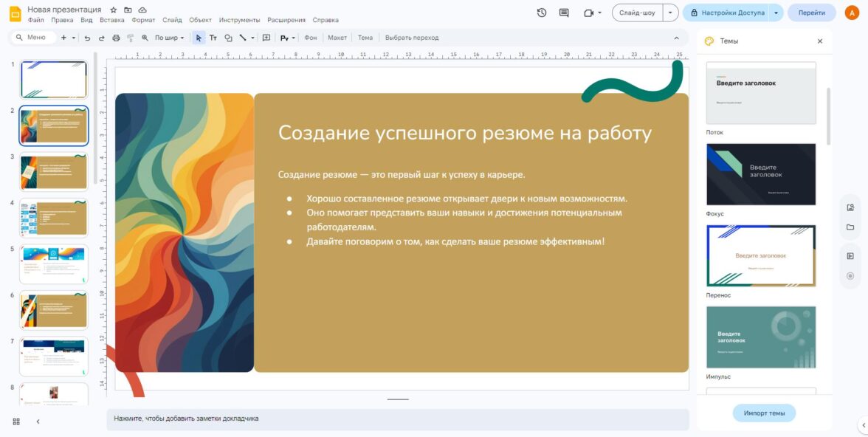Image resolution: width=868 pixels, height=437 pixels.
Task: Expand the Slideshow options dropdown arrow
Action: [670, 13]
